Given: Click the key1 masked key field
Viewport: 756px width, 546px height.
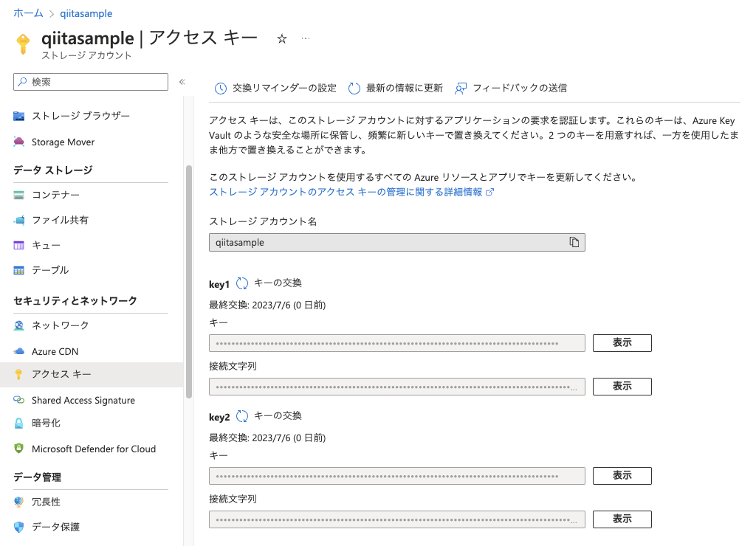Looking at the screenshot, I should pos(396,343).
